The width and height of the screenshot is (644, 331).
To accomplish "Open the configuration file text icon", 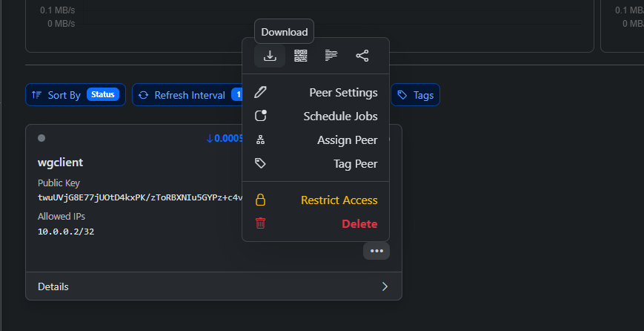I will (x=331, y=56).
